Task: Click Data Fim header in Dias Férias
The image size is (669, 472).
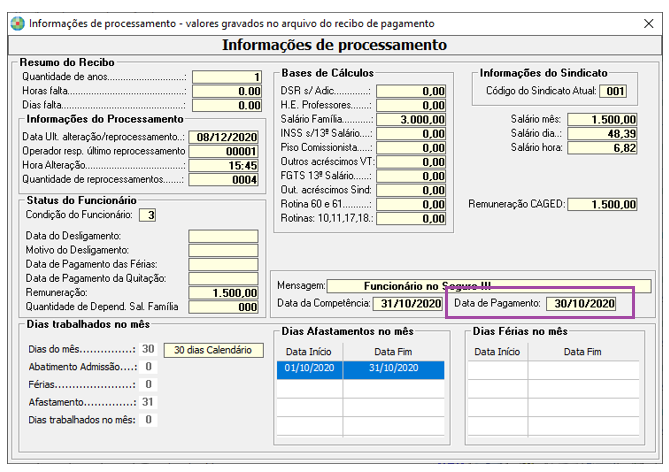Action: [x=583, y=352]
